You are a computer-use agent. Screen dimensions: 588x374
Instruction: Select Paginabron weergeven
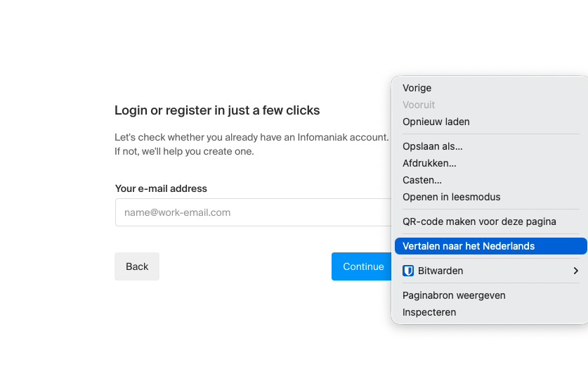tap(454, 295)
